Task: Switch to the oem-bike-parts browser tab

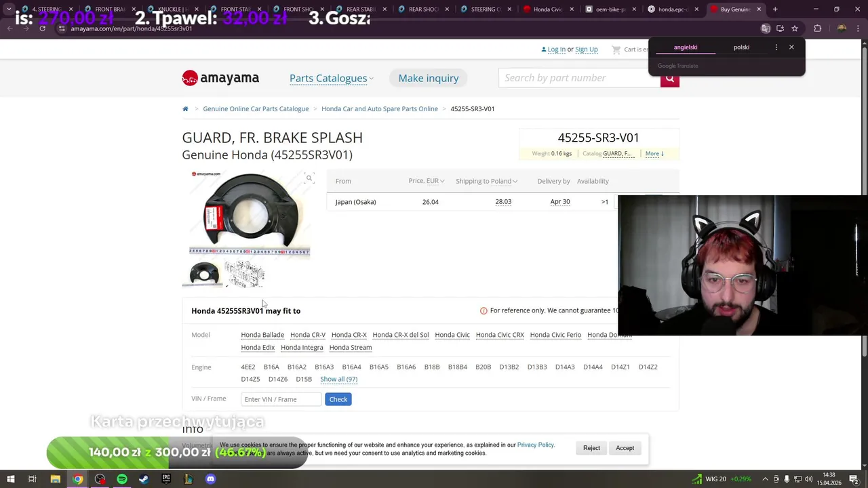Action: [610, 9]
